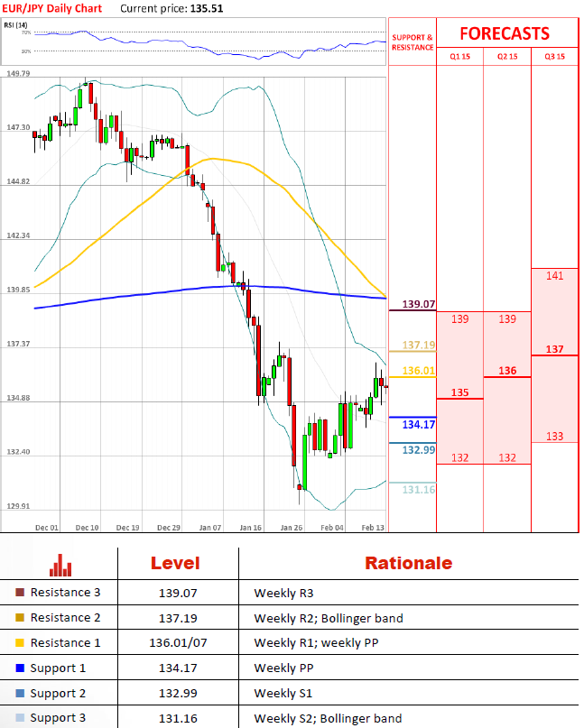Screen dimensions: 584x728
Task: Click the 'Resistance 1' row label
Action: click(x=65, y=642)
